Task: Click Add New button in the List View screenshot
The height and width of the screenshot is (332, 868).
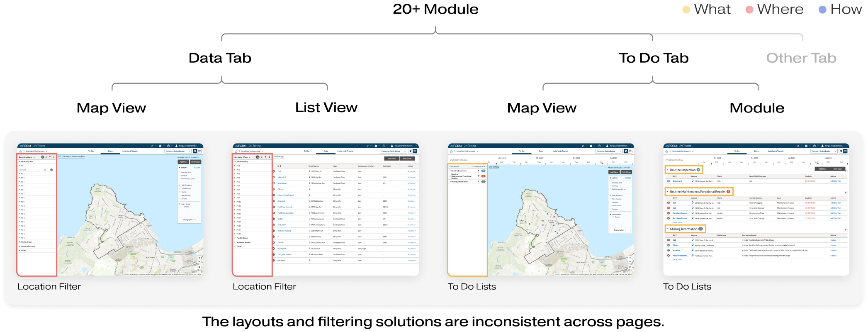Action: tap(391, 159)
